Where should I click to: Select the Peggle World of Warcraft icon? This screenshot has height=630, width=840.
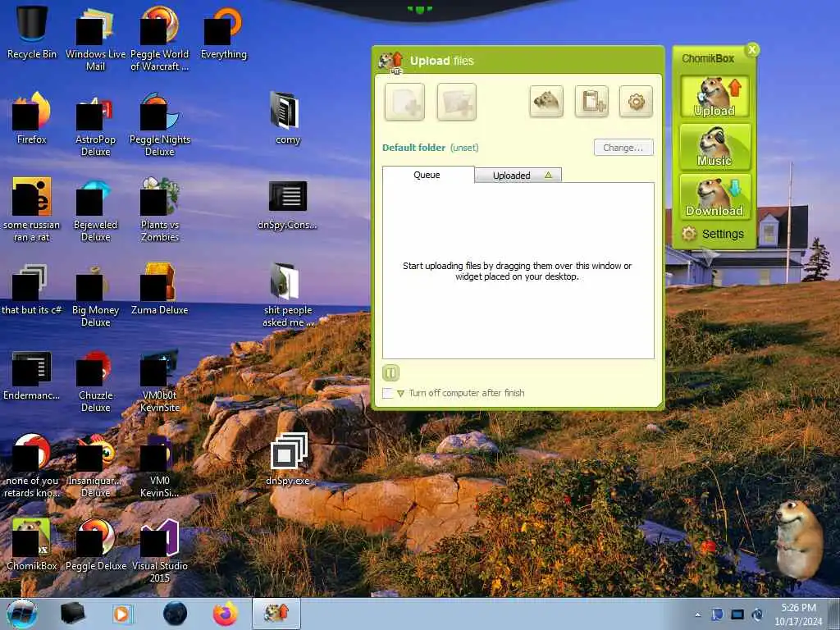tap(160, 39)
